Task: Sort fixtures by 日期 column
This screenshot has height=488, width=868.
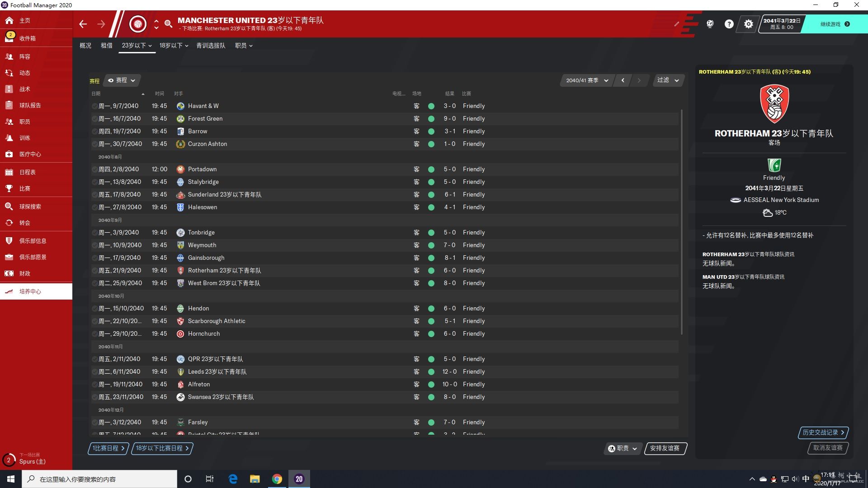Action: point(96,94)
